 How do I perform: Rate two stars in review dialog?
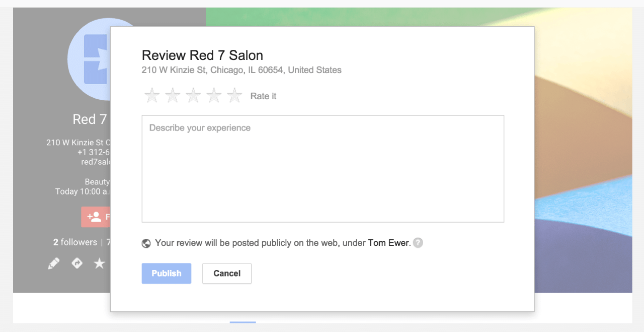(173, 96)
